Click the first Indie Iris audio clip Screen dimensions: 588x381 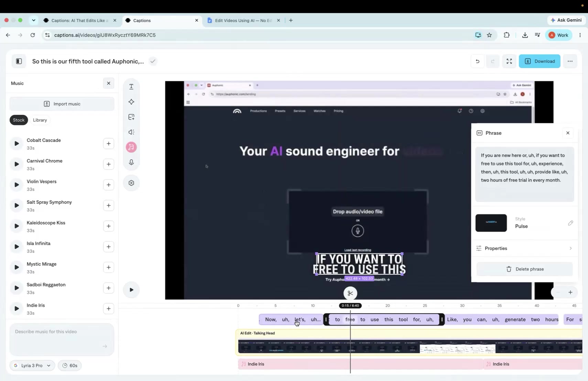click(x=360, y=364)
